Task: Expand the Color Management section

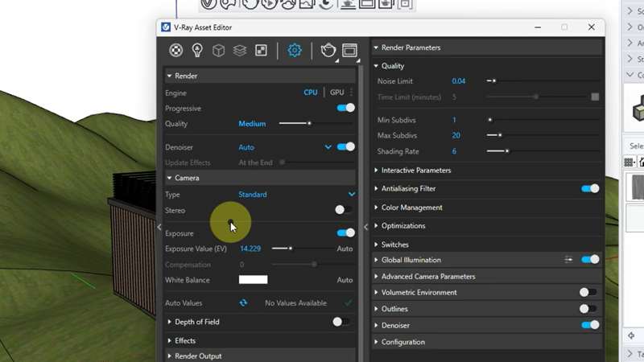Action: [x=411, y=208]
